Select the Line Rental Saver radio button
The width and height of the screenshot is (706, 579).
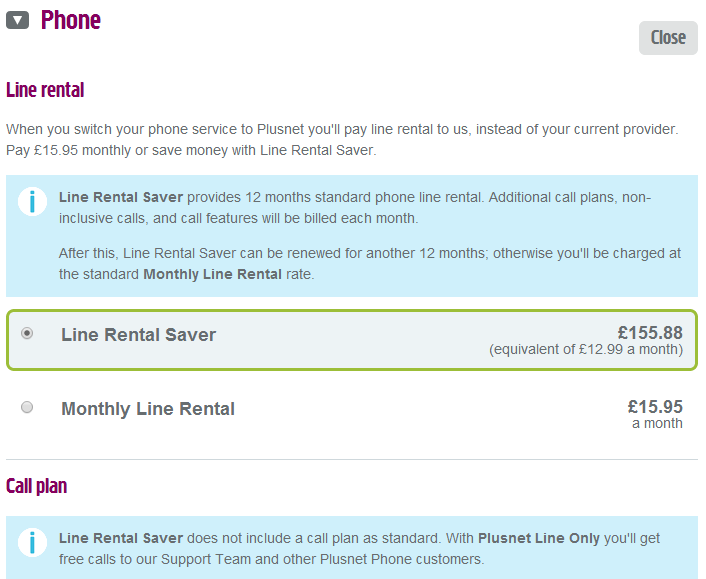[27, 334]
